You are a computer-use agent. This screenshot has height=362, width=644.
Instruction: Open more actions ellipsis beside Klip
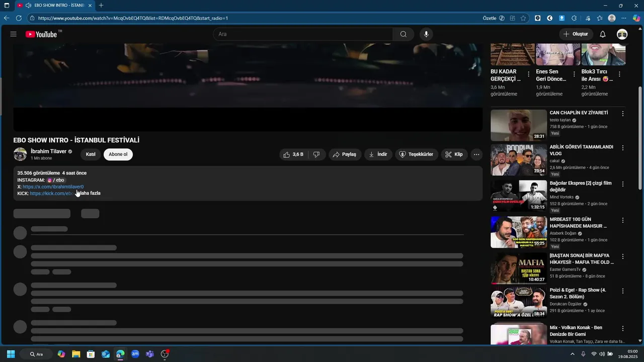(x=476, y=154)
